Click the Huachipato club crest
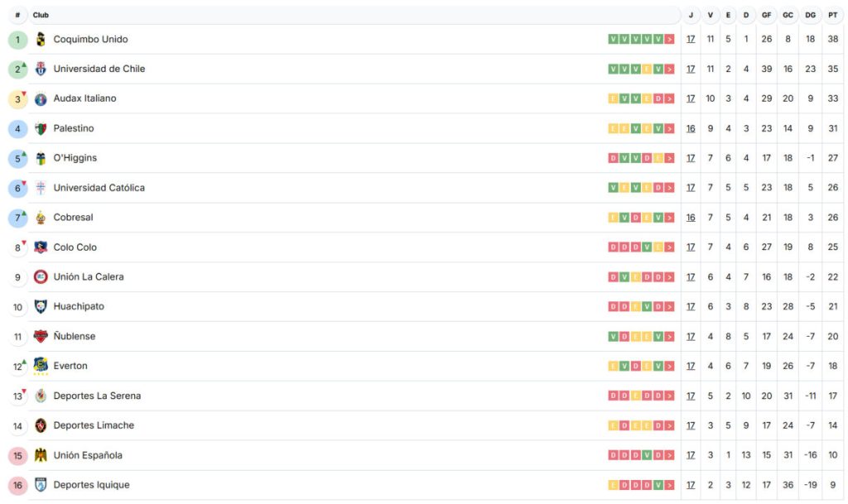This screenshot has width=848, height=504. pos(41,306)
